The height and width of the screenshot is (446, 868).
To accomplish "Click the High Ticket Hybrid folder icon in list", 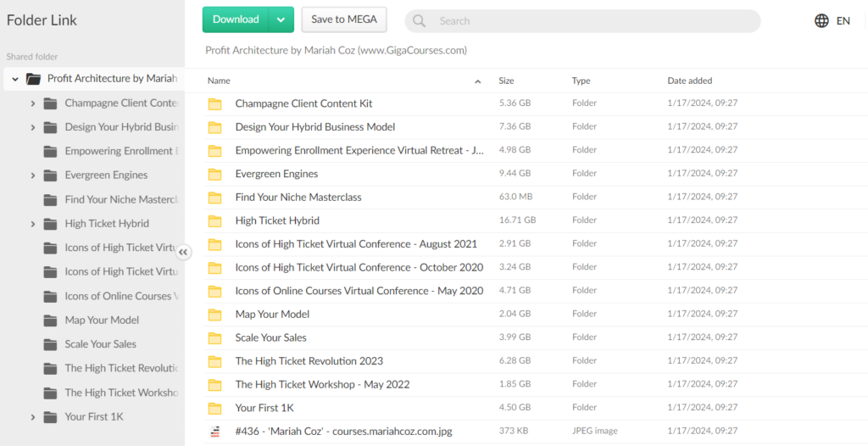I will pos(214,220).
